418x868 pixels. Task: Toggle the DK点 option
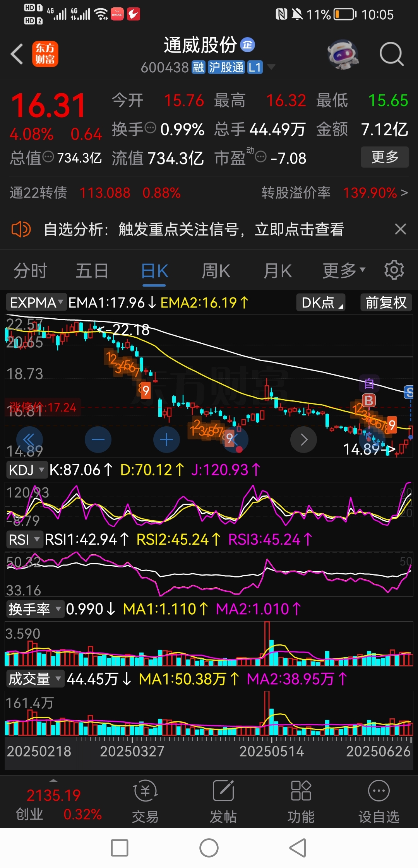click(x=321, y=302)
